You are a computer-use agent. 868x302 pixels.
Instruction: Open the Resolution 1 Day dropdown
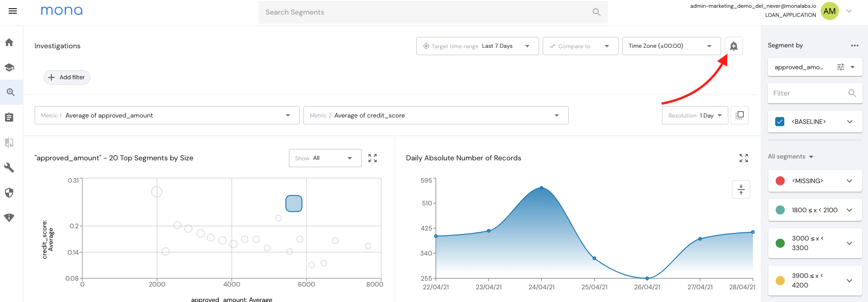point(695,115)
